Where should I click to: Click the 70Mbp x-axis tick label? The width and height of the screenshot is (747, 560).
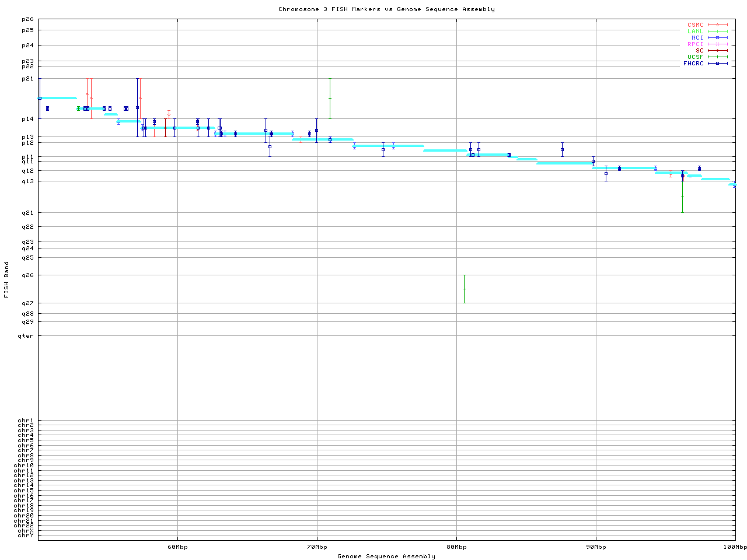tap(317, 547)
